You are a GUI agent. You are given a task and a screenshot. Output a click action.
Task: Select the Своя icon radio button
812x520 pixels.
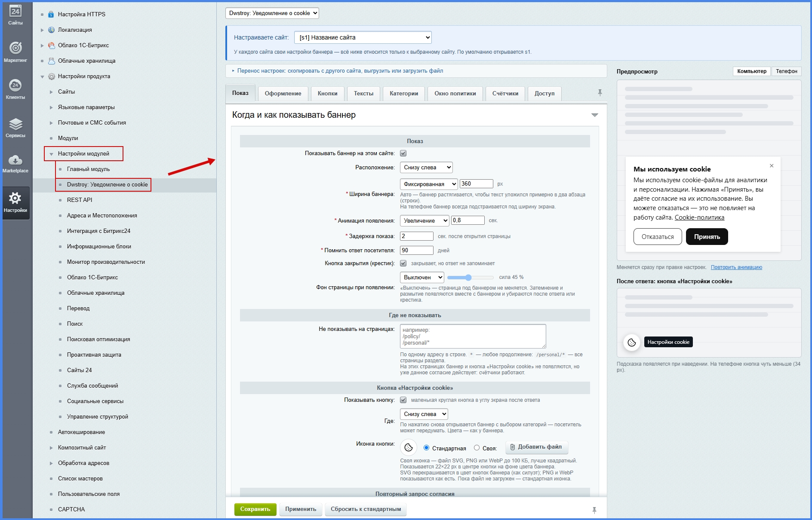click(x=477, y=448)
